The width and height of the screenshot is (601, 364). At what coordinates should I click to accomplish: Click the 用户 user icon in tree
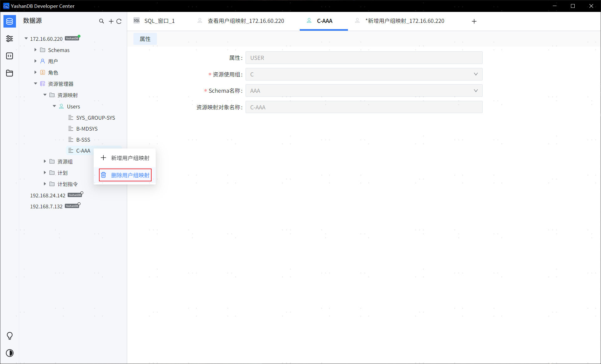point(43,61)
